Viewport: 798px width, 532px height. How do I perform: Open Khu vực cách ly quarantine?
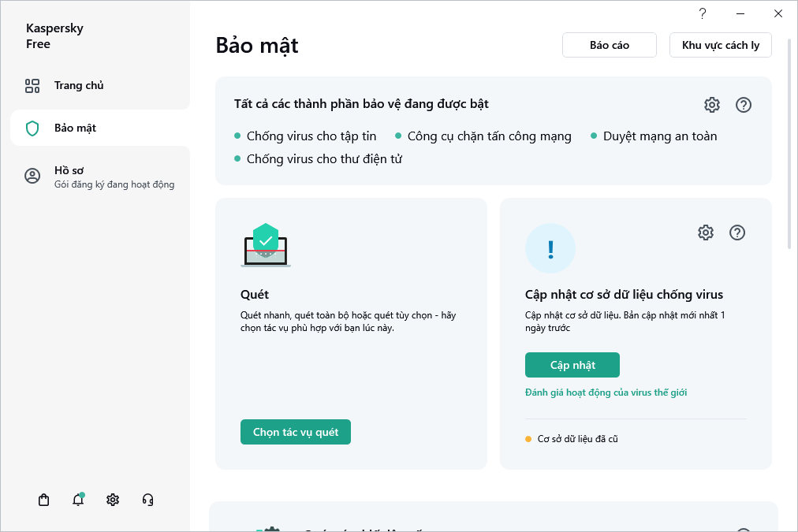click(x=720, y=45)
